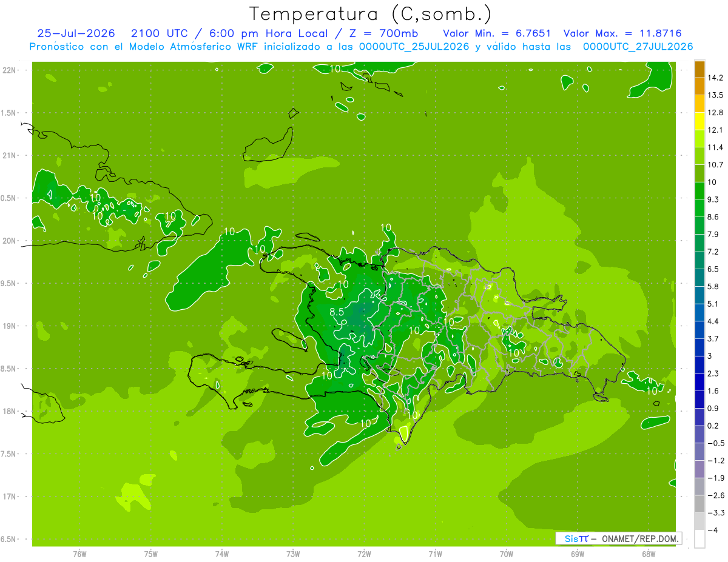Click the '69W' longitude axis label
This screenshot has width=728, height=562.
578,554
